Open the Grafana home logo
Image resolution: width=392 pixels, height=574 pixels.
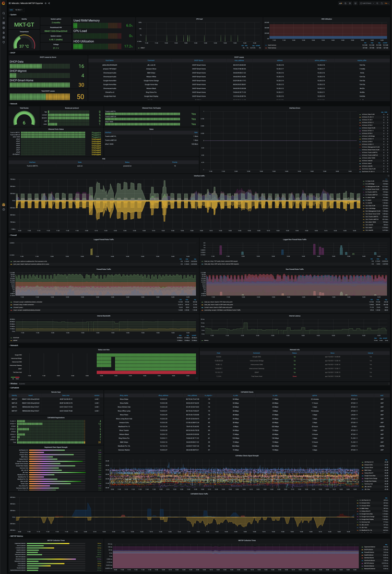click(x=4, y=3)
